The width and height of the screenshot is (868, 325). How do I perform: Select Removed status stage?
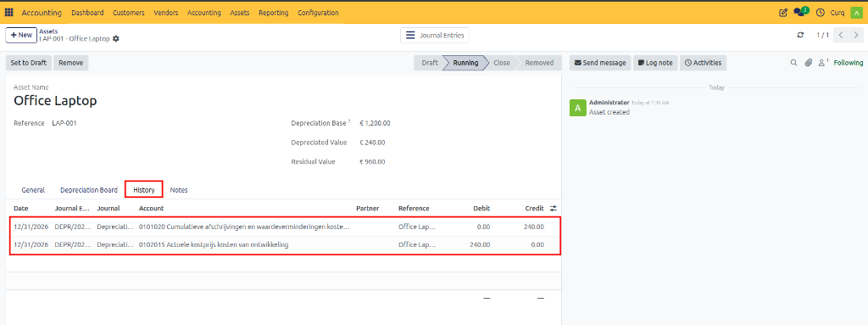tap(538, 63)
